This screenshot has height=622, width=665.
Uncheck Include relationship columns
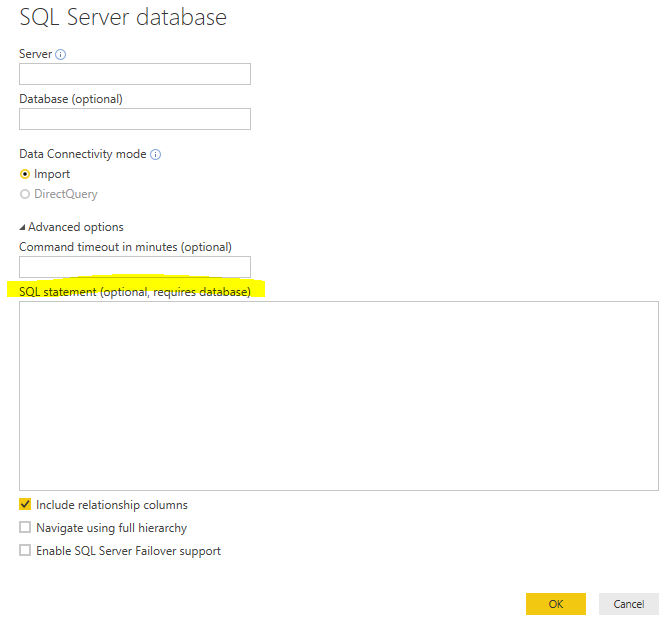(x=25, y=504)
